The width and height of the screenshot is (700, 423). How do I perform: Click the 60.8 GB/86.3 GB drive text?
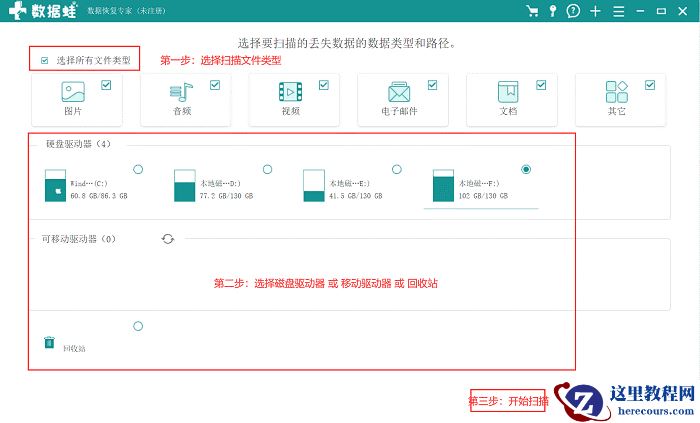99,196
